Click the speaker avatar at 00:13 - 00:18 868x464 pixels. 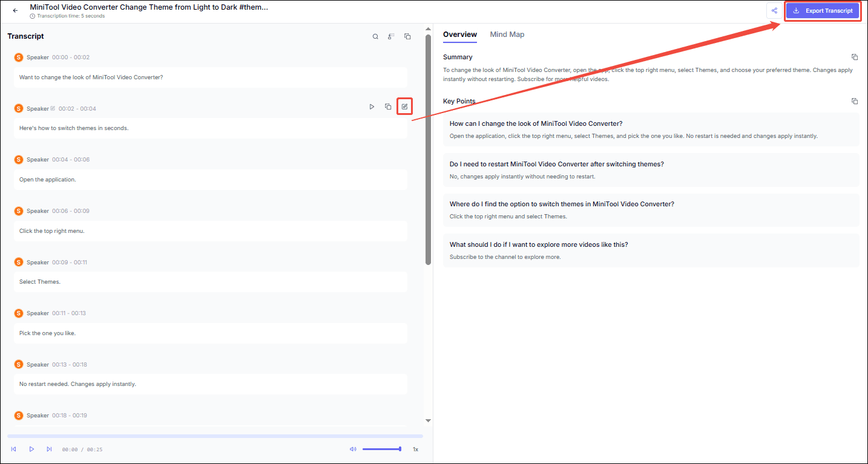(19, 365)
